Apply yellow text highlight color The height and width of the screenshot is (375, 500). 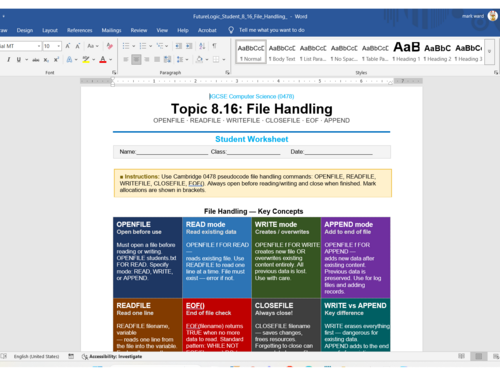86,60
